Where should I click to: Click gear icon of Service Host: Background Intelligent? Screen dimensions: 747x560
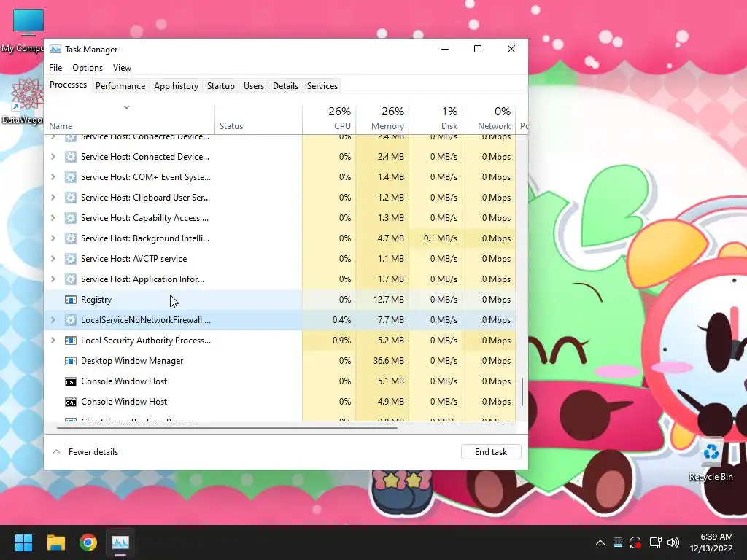coord(71,238)
